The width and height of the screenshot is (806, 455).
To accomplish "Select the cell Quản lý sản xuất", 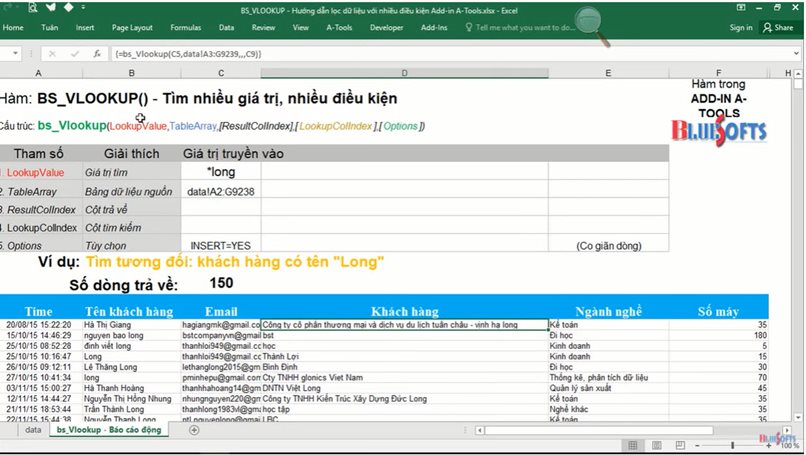I will tap(609, 388).
